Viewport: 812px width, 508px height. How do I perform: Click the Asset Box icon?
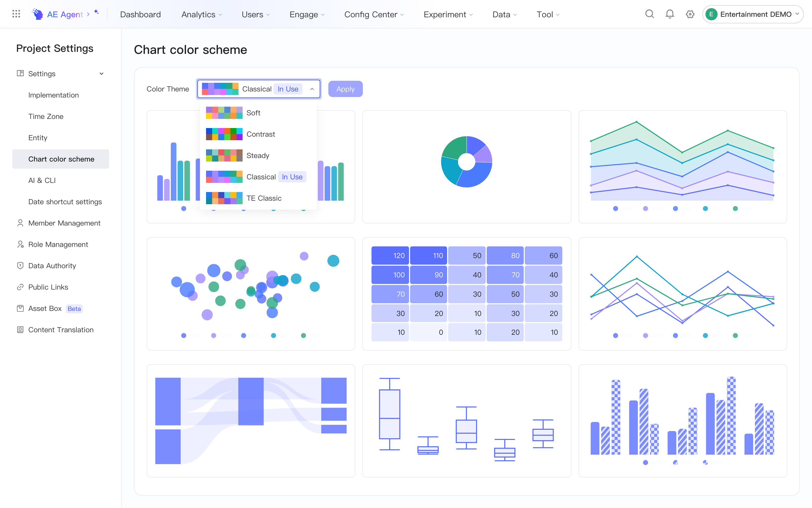click(x=20, y=308)
